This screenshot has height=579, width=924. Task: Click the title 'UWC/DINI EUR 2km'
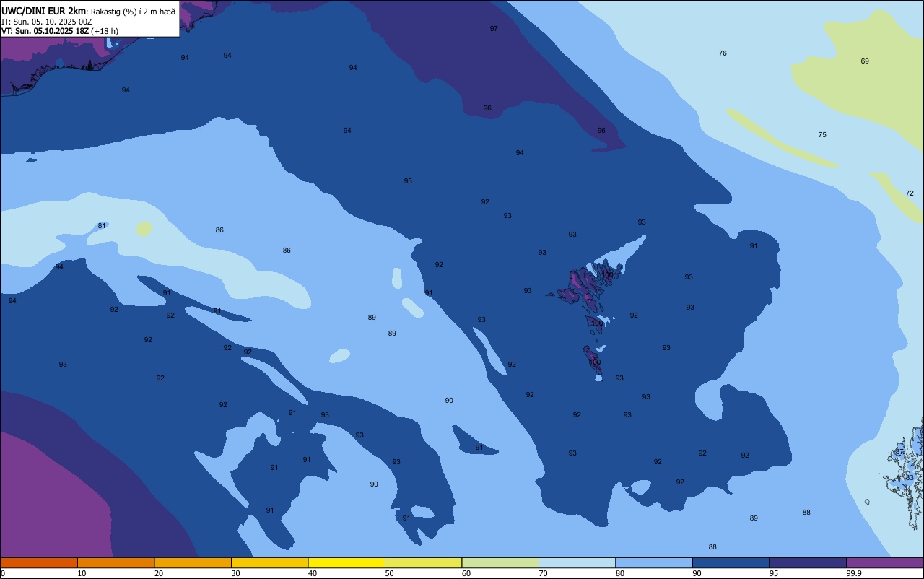43,11
